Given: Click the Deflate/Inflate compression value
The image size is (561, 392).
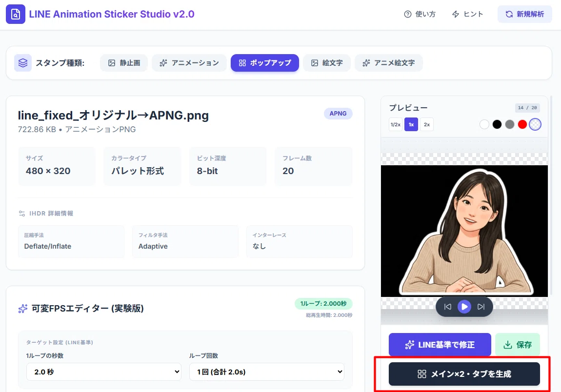Looking at the screenshot, I should [48, 246].
